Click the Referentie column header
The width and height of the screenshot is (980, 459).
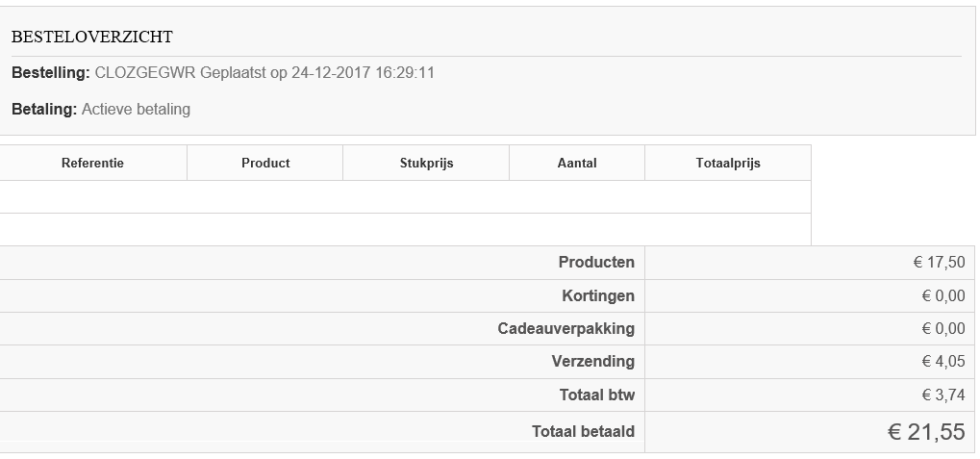click(x=92, y=163)
